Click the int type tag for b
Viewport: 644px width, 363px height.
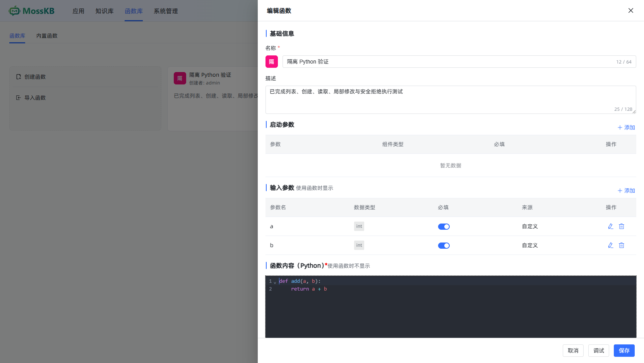click(359, 245)
